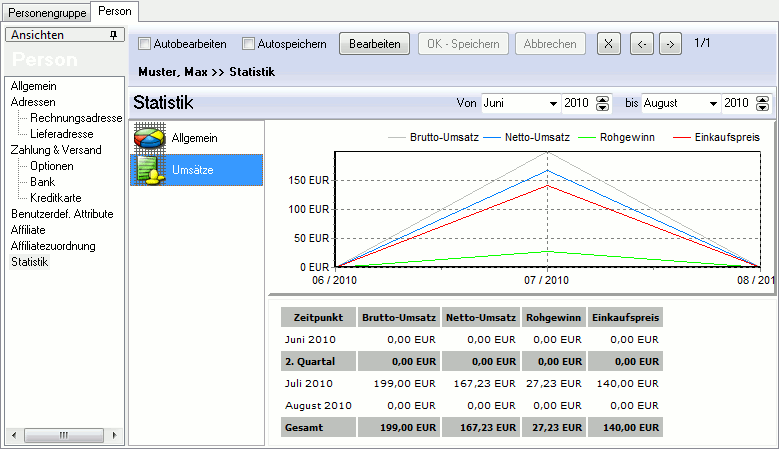The image size is (779, 449).
Task: Adjust the Von year 2010 stepper
Action: pyautogui.click(x=602, y=103)
